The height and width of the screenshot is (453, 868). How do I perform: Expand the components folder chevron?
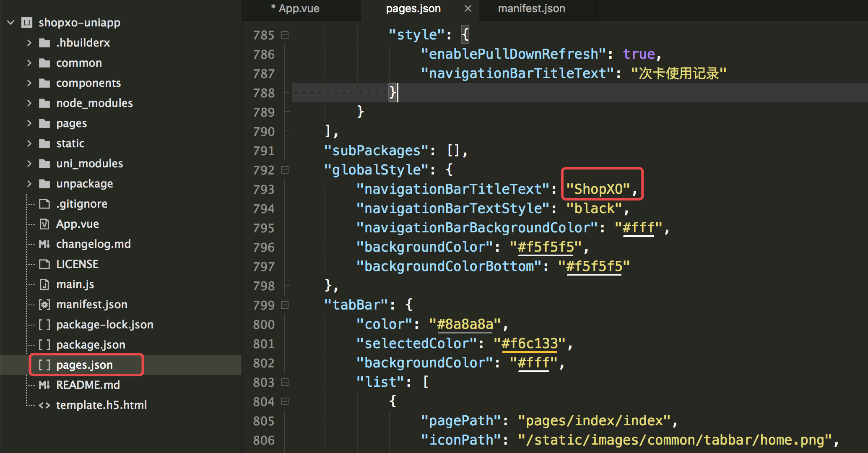click(x=29, y=83)
